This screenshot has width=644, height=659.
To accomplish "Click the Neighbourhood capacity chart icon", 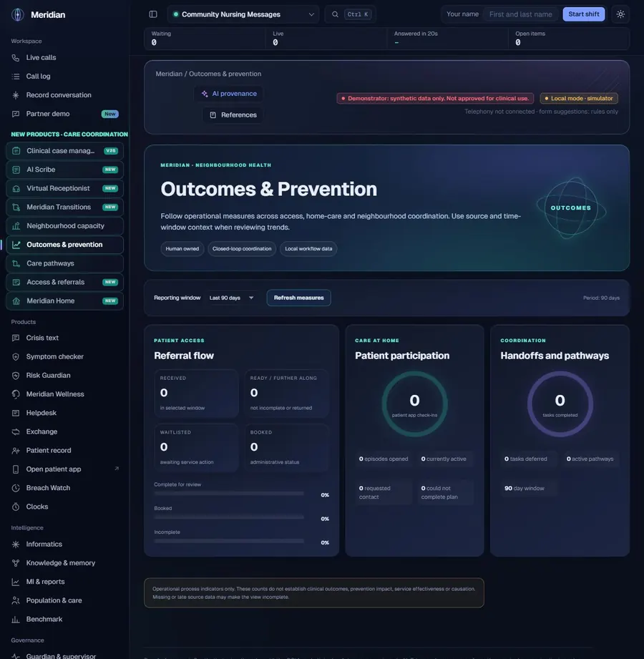I will tap(16, 226).
